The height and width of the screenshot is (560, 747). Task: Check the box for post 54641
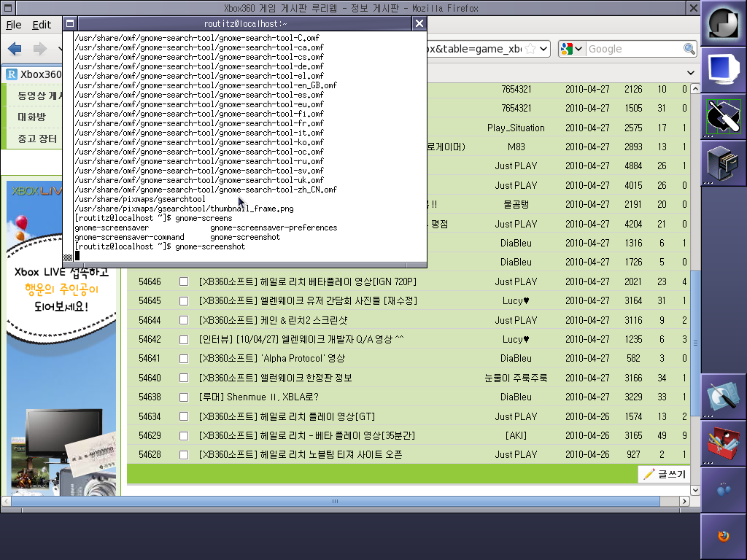183,359
